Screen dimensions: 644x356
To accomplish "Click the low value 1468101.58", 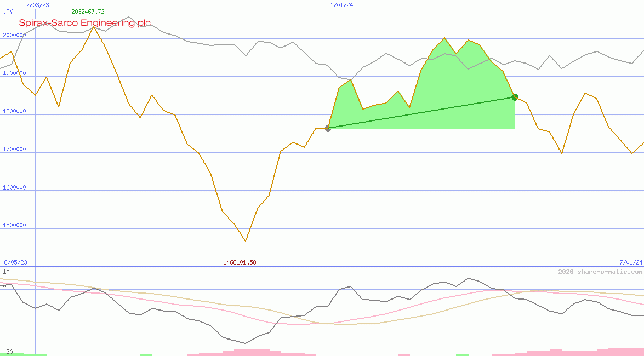I will pyautogui.click(x=240, y=262).
